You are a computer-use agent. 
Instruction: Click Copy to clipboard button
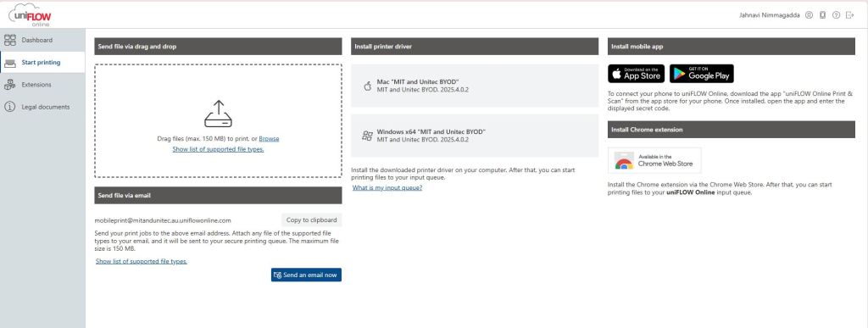pyautogui.click(x=312, y=220)
